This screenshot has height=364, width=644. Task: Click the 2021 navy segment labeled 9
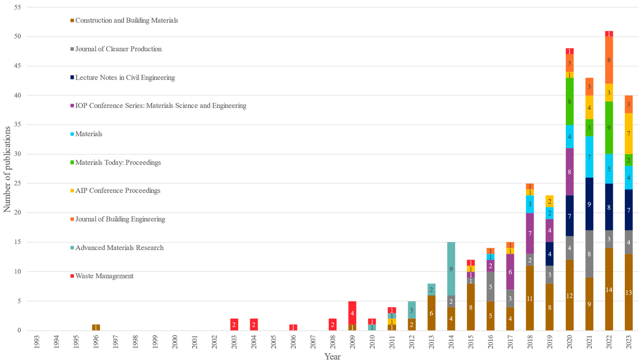coord(589,204)
